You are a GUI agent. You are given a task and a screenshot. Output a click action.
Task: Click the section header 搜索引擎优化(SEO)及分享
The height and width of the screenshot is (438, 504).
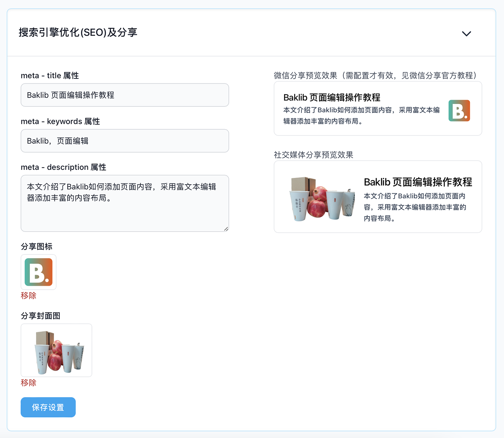pyautogui.click(x=78, y=32)
